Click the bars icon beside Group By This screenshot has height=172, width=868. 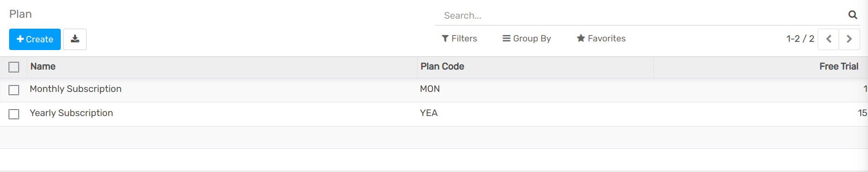506,39
